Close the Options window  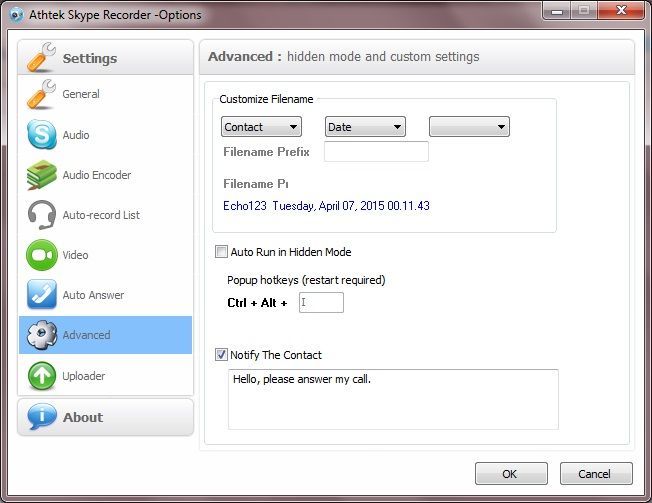(621, 10)
